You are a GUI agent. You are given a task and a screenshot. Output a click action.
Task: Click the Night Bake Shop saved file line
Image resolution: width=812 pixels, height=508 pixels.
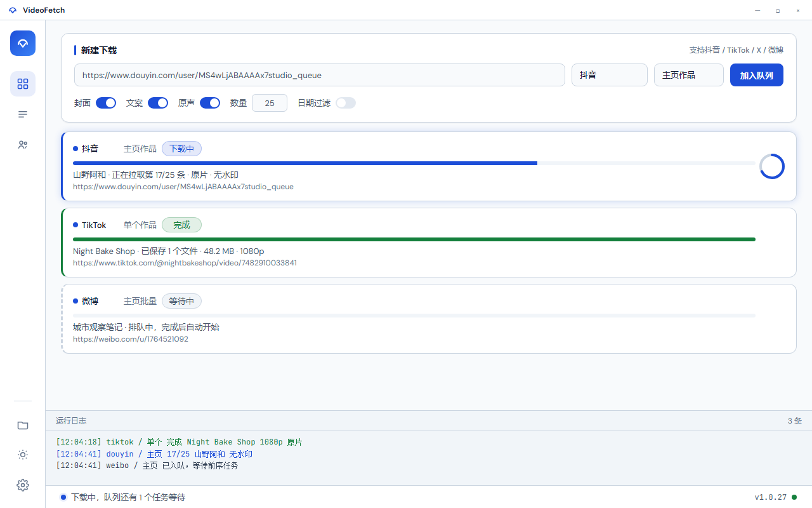point(169,251)
